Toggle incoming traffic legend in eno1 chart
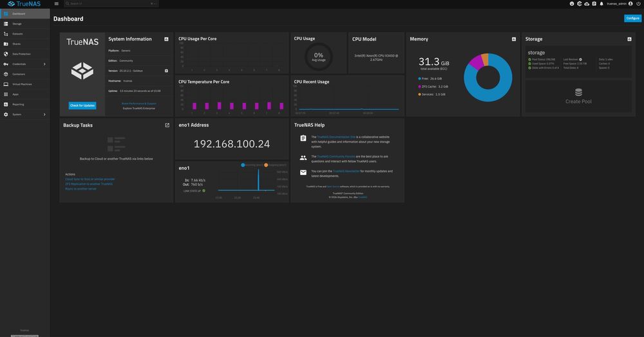644x337 pixels. point(252,165)
